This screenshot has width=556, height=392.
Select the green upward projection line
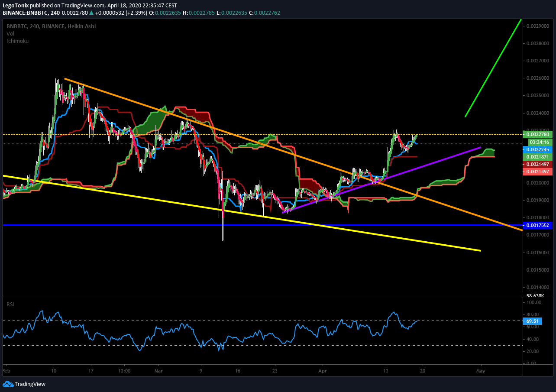point(493,68)
